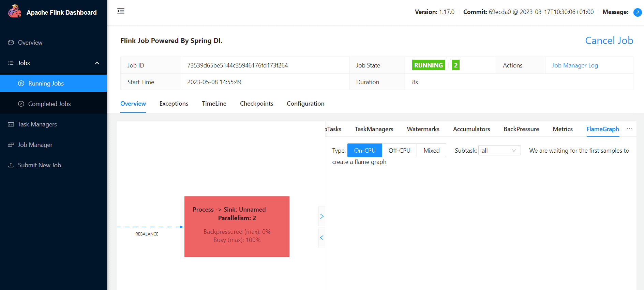Click the job title Flink Job Powered By Spring DI.

171,41
